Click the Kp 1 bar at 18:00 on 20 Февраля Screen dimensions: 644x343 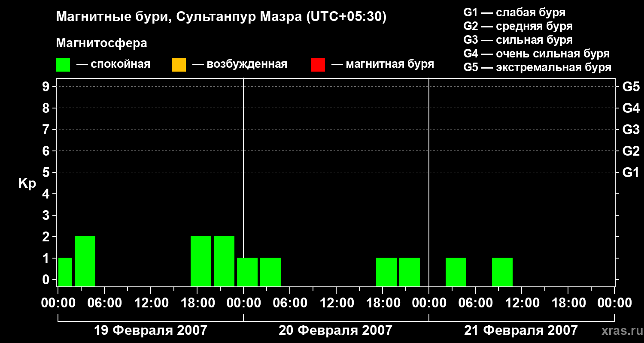pyautogui.click(x=386, y=272)
